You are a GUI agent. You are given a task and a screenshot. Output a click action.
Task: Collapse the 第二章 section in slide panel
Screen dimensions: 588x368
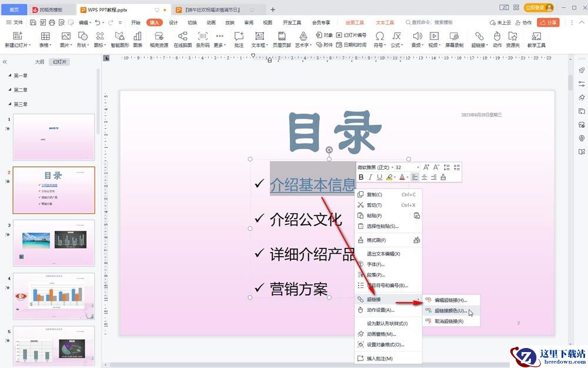(10, 89)
